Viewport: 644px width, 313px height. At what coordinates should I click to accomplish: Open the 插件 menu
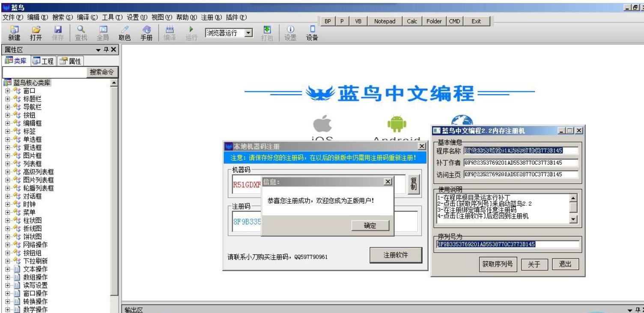(x=237, y=17)
